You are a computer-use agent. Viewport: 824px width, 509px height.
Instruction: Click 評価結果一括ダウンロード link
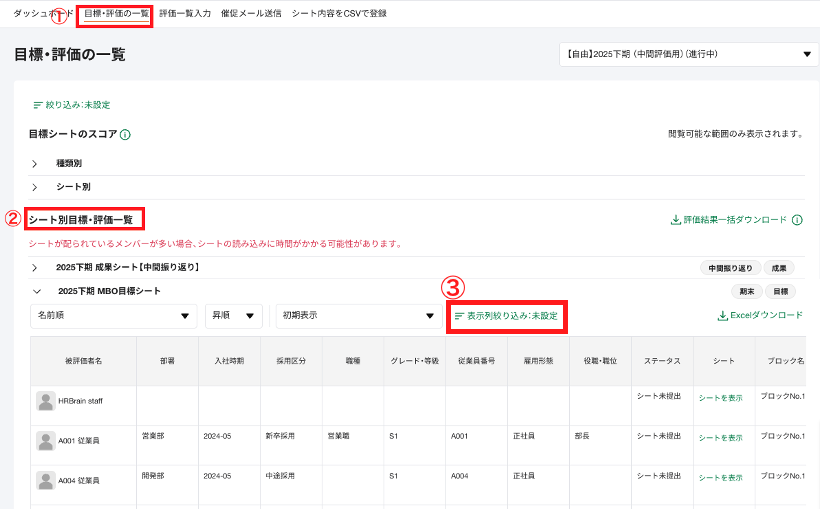[729, 220]
